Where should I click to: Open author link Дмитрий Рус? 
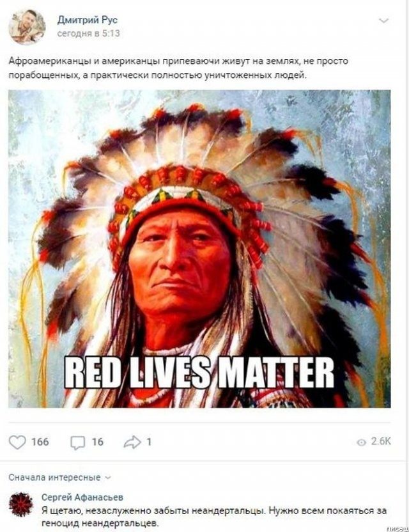coord(87,20)
